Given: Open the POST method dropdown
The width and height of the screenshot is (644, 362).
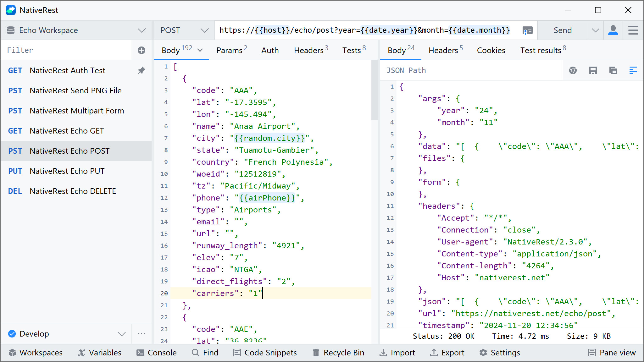Looking at the screenshot, I should (x=205, y=30).
